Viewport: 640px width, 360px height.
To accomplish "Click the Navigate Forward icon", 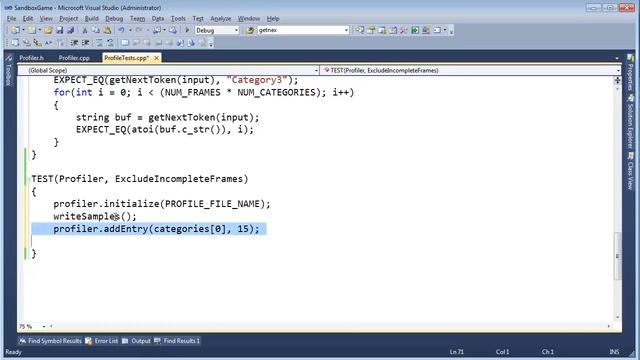I will (173, 30).
